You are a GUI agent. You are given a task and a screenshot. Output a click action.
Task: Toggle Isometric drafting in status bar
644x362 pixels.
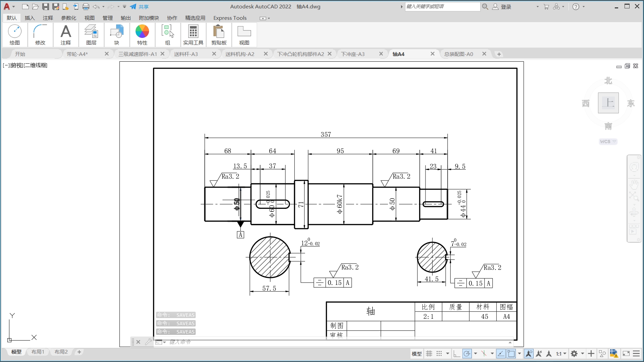484,354
